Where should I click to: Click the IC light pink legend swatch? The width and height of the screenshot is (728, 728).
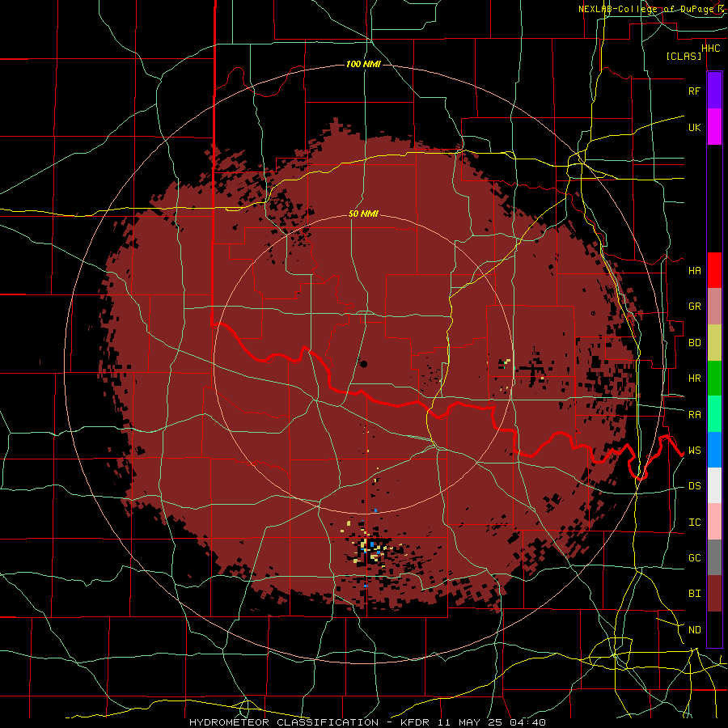click(714, 522)
